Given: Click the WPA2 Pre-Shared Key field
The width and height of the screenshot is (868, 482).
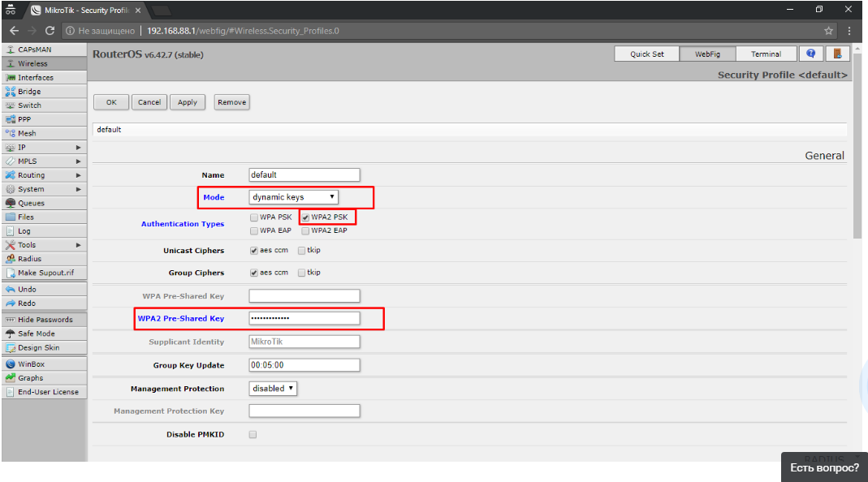Looking at the screenshot, I should 304,319.
